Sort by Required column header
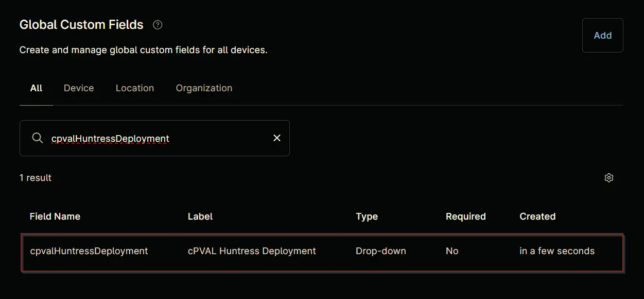Image resolution: width=644 pixels, height=299 pixels. (466, 217)
